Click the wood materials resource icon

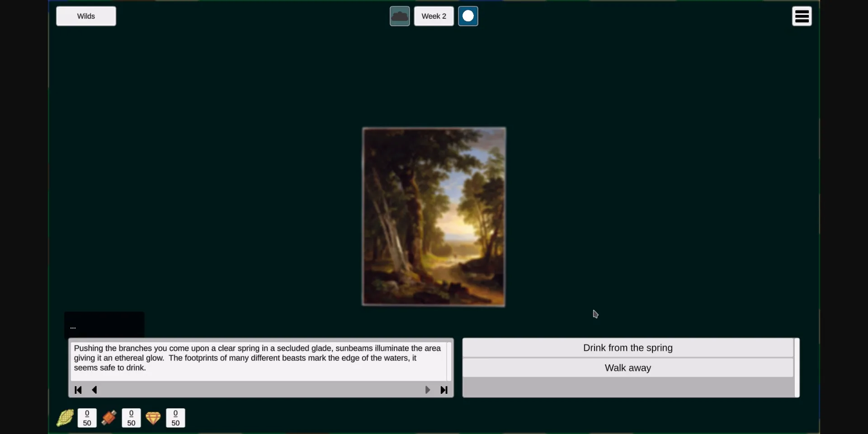pos(109,418)
